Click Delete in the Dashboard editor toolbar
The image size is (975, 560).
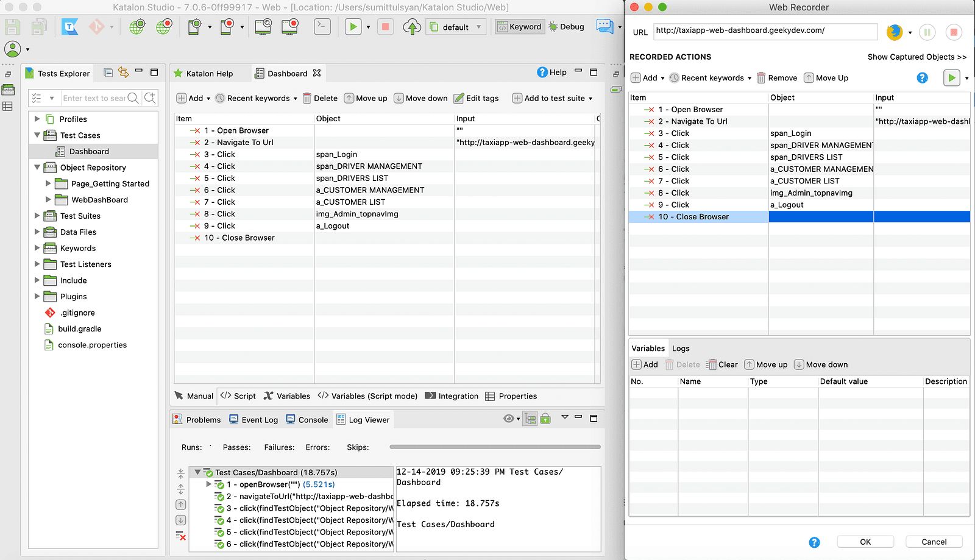point(320,98)
